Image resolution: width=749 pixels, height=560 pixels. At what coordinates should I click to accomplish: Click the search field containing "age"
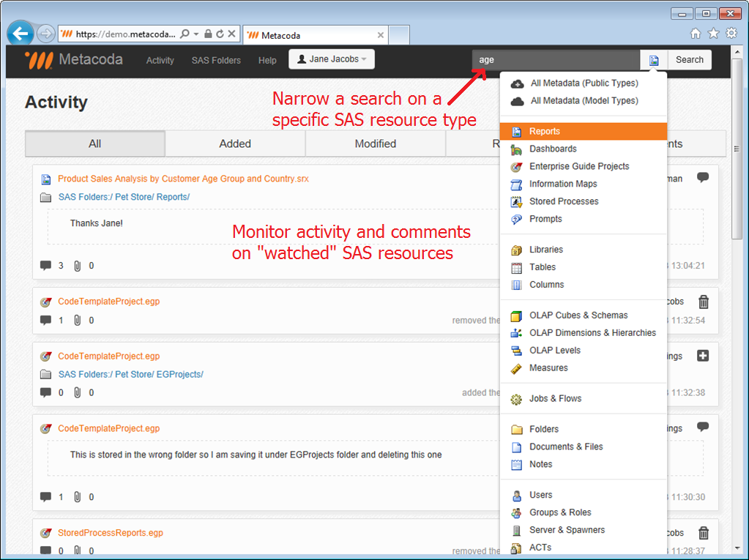tap(556, 60)
